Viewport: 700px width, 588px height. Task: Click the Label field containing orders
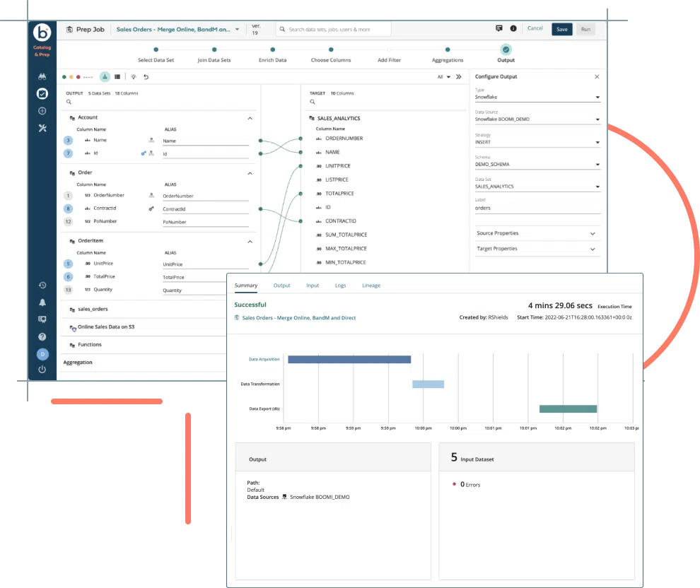click(x=537, y=208)
